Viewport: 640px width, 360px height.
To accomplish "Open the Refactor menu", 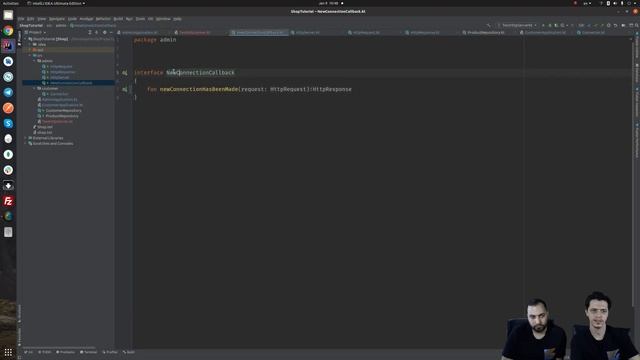I will coord(103,19).
